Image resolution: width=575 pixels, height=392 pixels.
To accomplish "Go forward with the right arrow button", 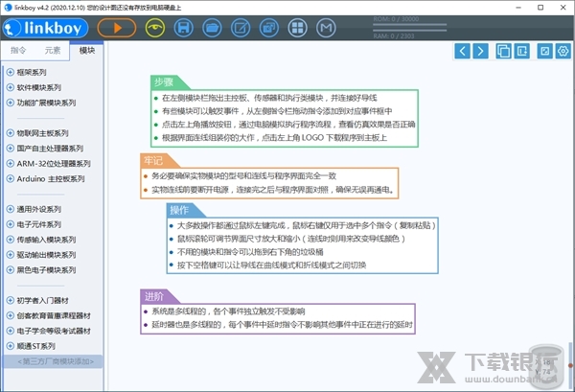I will [480, 51].
